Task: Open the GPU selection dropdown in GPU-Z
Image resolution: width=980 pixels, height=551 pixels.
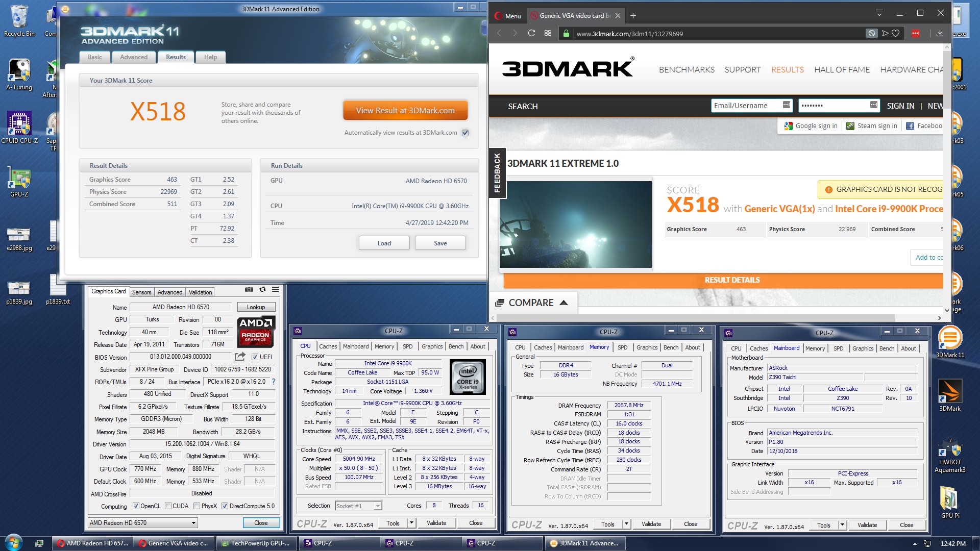Action: 142,523
